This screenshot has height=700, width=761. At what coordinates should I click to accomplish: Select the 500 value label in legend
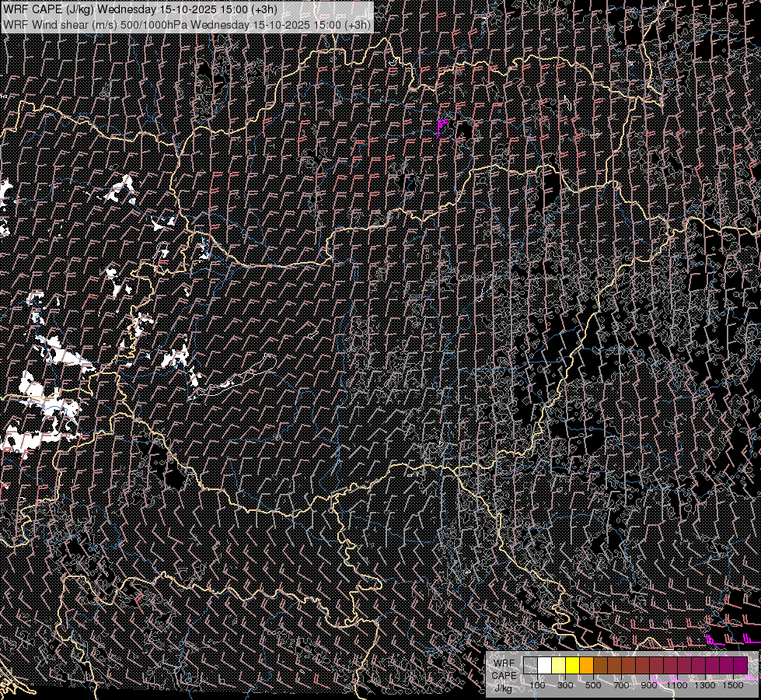593,685
